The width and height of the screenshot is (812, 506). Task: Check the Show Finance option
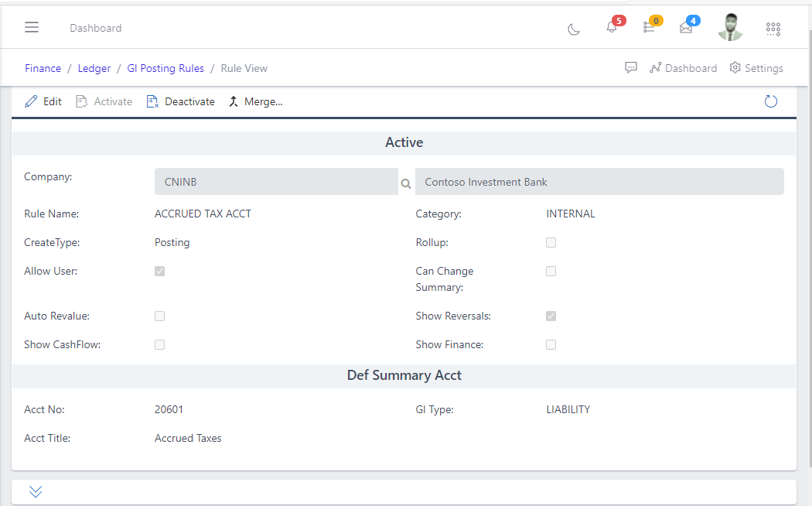click(x=551, y=344)
